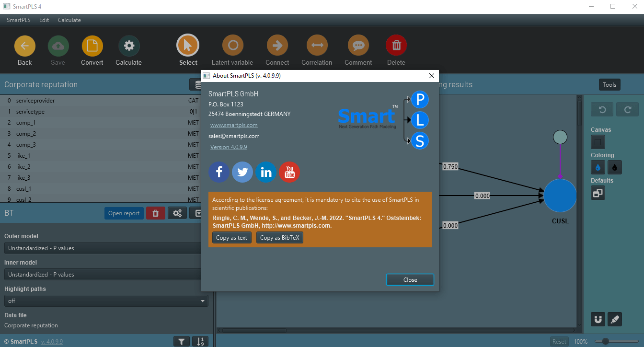The width and height of the screenshot is (644, 347).
Task: Click the Delete trash tool in toolbar
Action: click(x=396, y=46)
